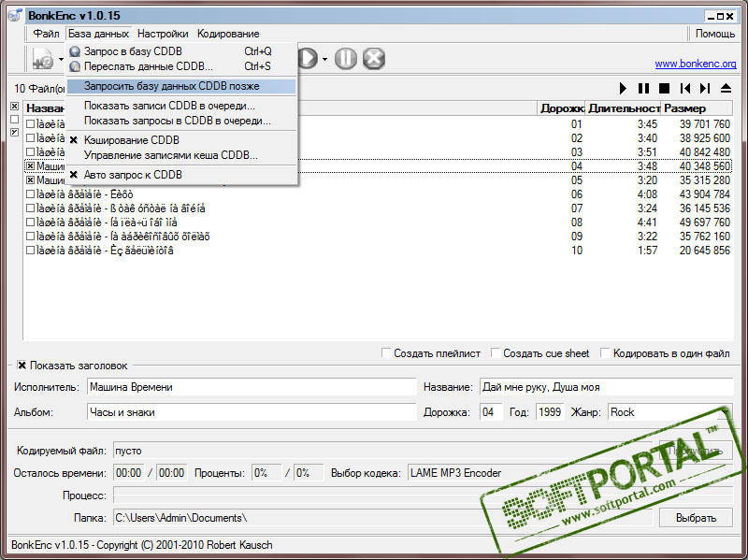748x560 pixels.
Task: Click the select-none icon left of joblist
Action: pos(15,120)
